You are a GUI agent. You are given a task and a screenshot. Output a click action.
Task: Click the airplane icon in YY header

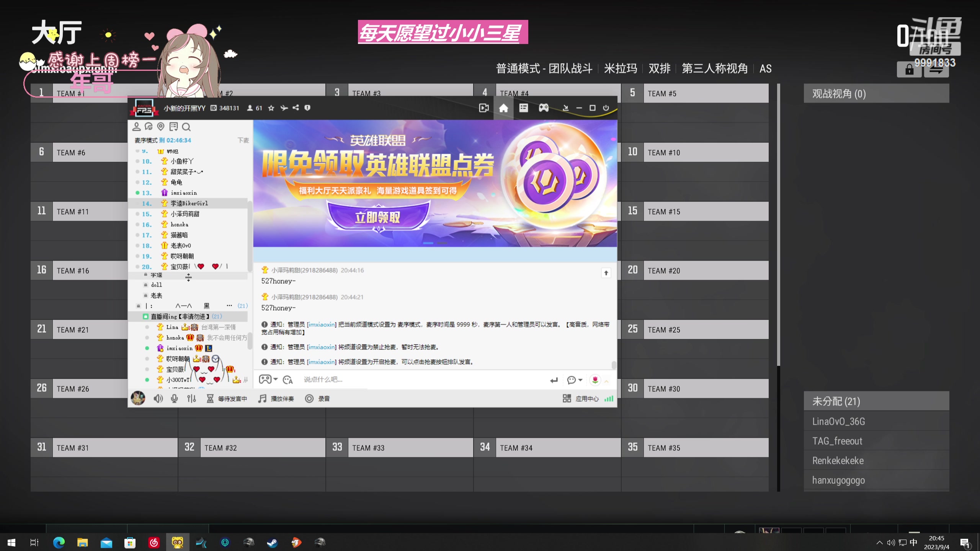tap(284, 108)
